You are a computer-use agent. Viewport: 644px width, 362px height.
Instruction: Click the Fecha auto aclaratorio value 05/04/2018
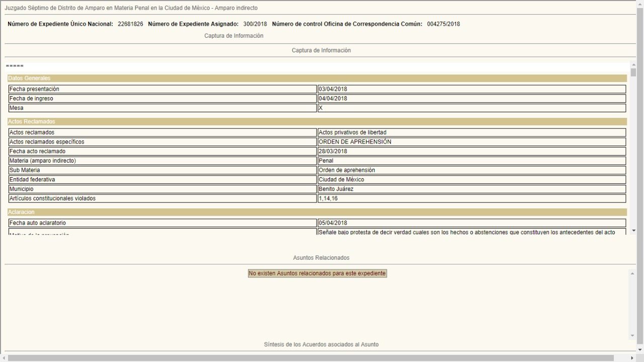[471, 223]
